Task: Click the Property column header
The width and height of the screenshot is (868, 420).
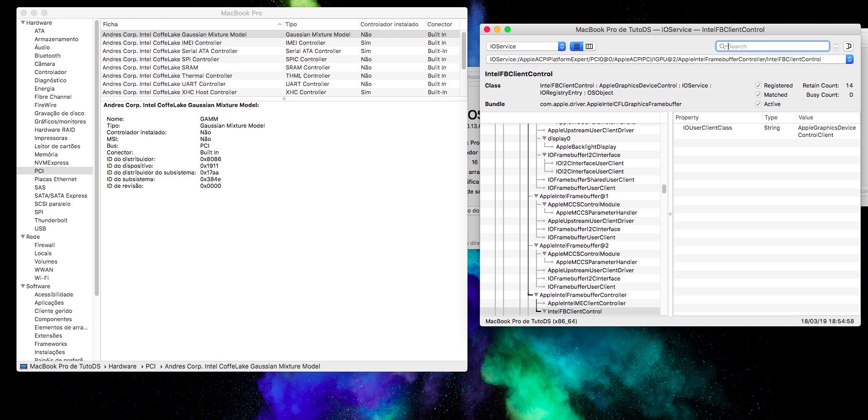Action: [x=717, y=117]
